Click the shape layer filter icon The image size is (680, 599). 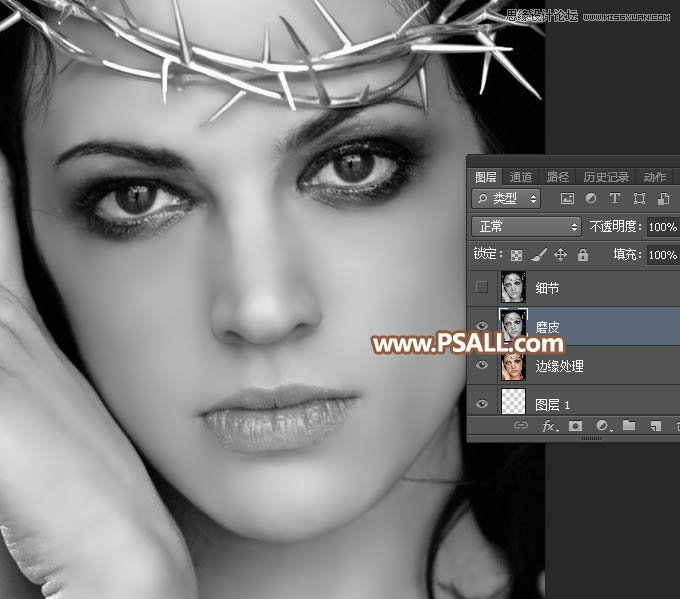click(x=639, y=199)
